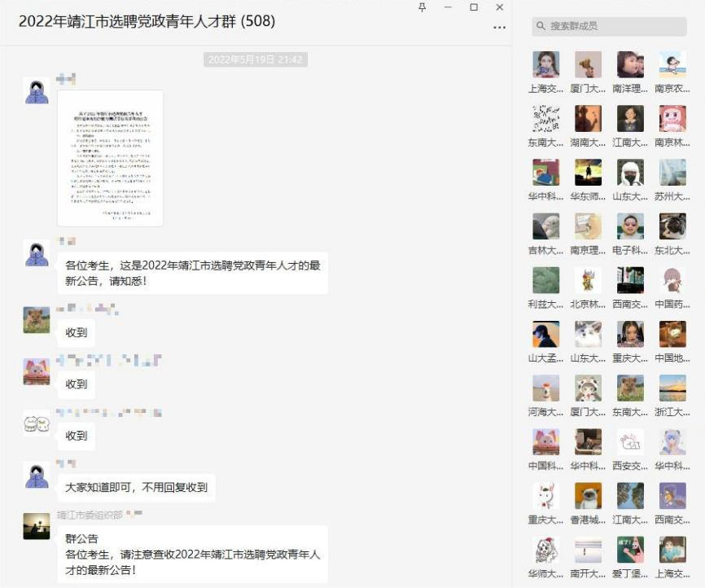Open the 群公告 group announcement message
The width and height of the screenshot is (705, 588).
(192, 554)
